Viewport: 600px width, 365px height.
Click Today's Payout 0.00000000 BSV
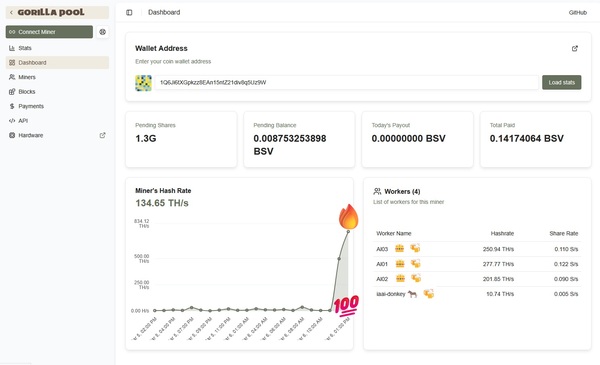pyautogui.click(x=408, y=139)
